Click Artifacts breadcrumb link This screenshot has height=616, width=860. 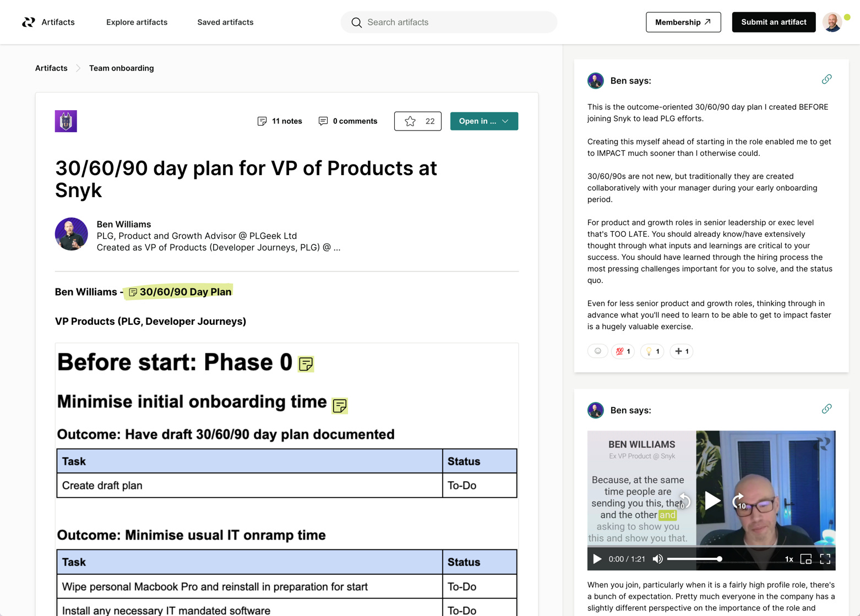point(51,68)
